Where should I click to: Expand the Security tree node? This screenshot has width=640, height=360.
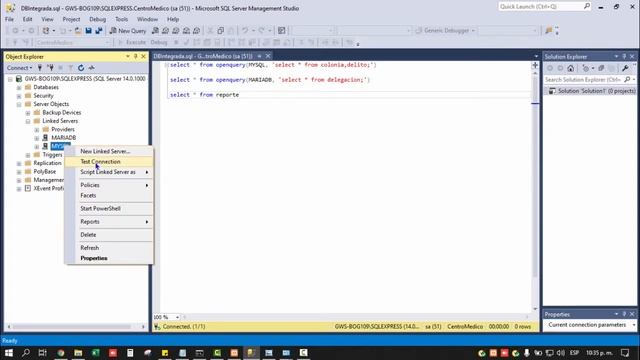19,96
